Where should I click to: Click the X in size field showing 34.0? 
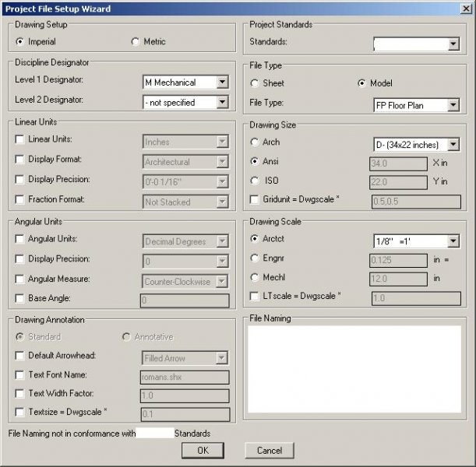click(x=398, y=163)
